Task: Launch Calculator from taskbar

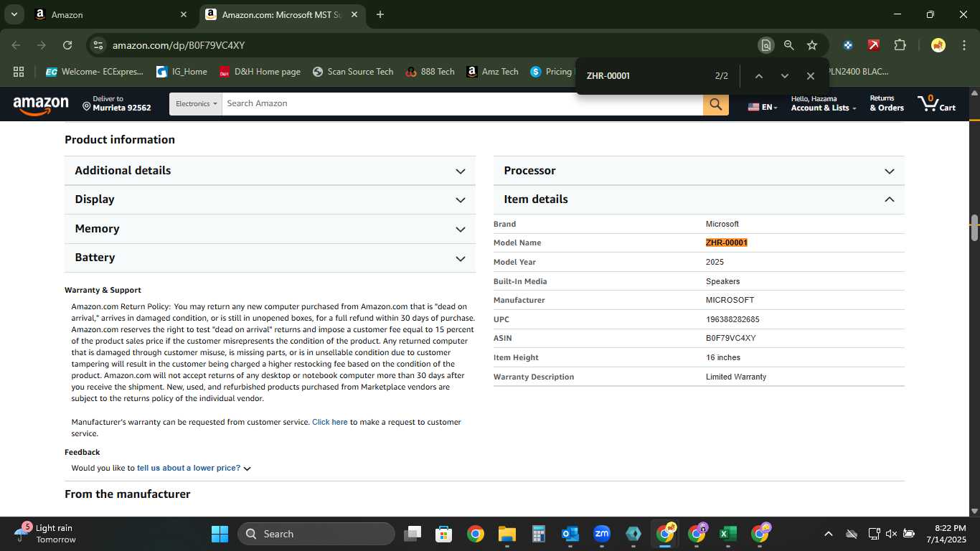Action: [539, 534]
